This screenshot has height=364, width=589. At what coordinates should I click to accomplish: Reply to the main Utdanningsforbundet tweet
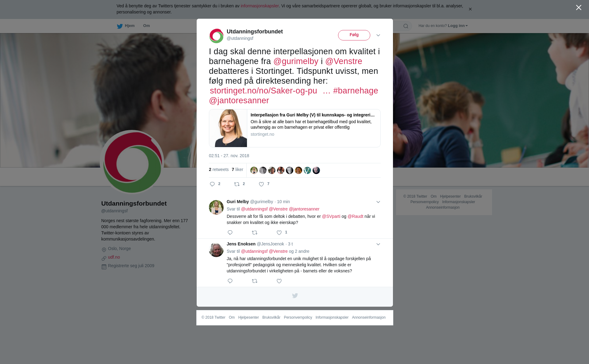[x=212, y=184]
